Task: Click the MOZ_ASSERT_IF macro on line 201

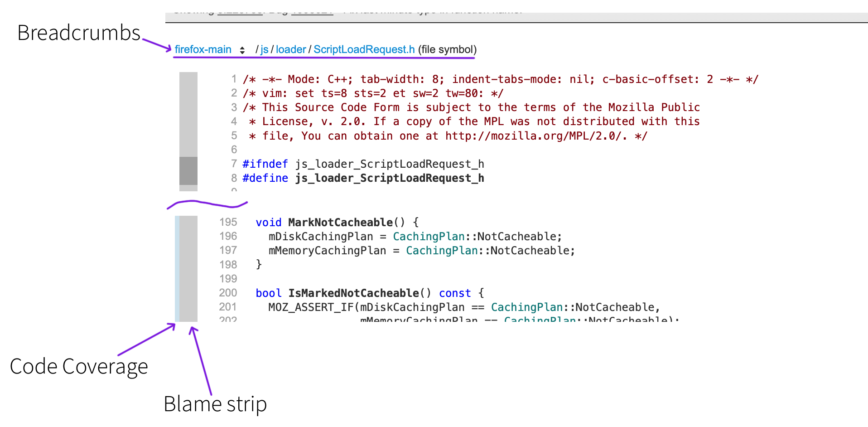Action: coord(311,307)
